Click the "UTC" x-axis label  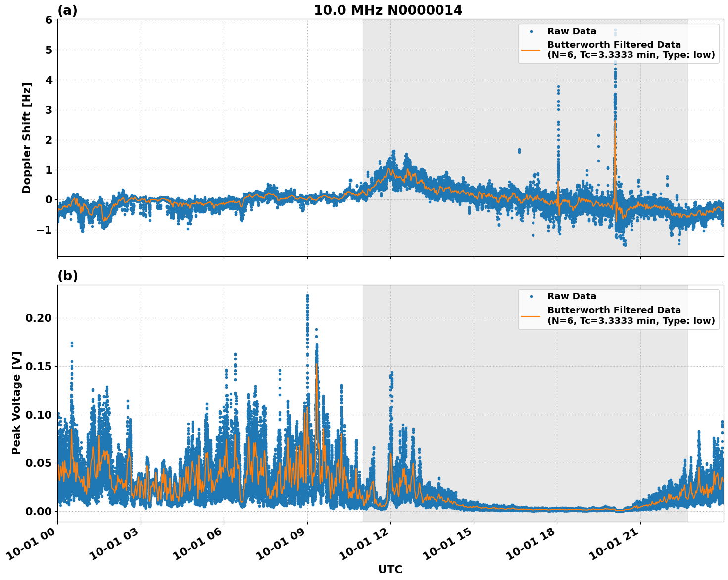tap(390, 569)
